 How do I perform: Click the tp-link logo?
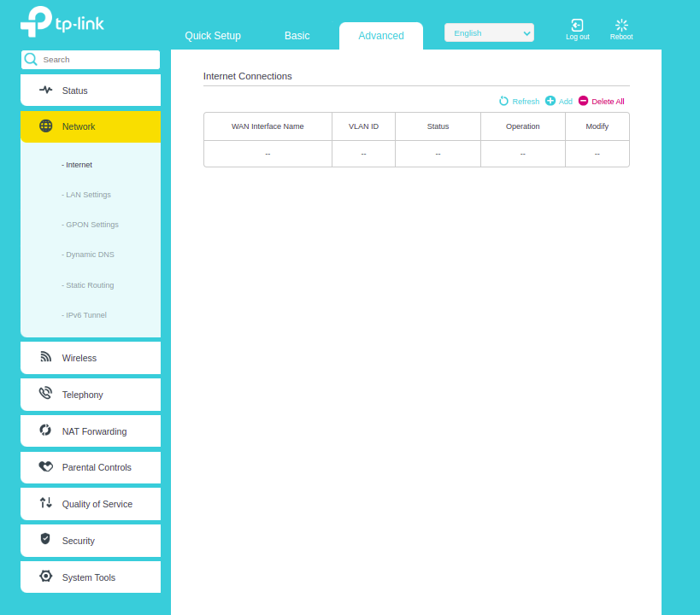coord(62,23)
